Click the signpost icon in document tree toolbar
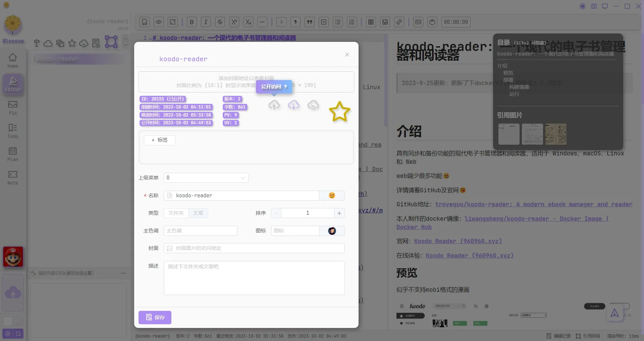Image resolution: width=644 pixels, height=341 pixels. (37, 43)
